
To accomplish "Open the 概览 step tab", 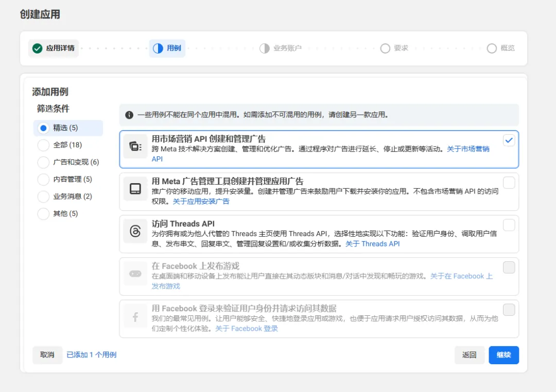I will point(501,48).
